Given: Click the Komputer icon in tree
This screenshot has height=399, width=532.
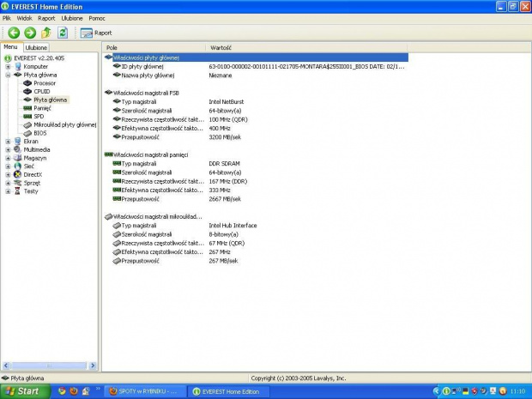Looking at the screenshot, I should [x=18, y=67].
